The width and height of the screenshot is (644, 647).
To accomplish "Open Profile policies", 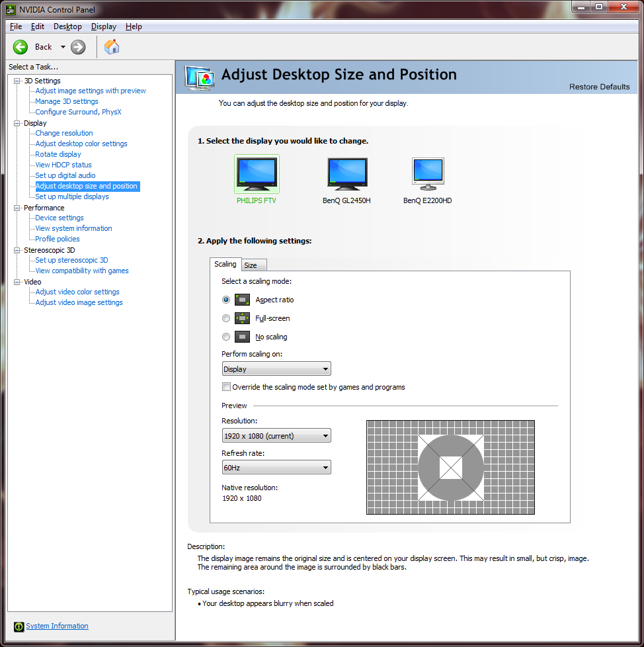I will [x=58, y=239].
